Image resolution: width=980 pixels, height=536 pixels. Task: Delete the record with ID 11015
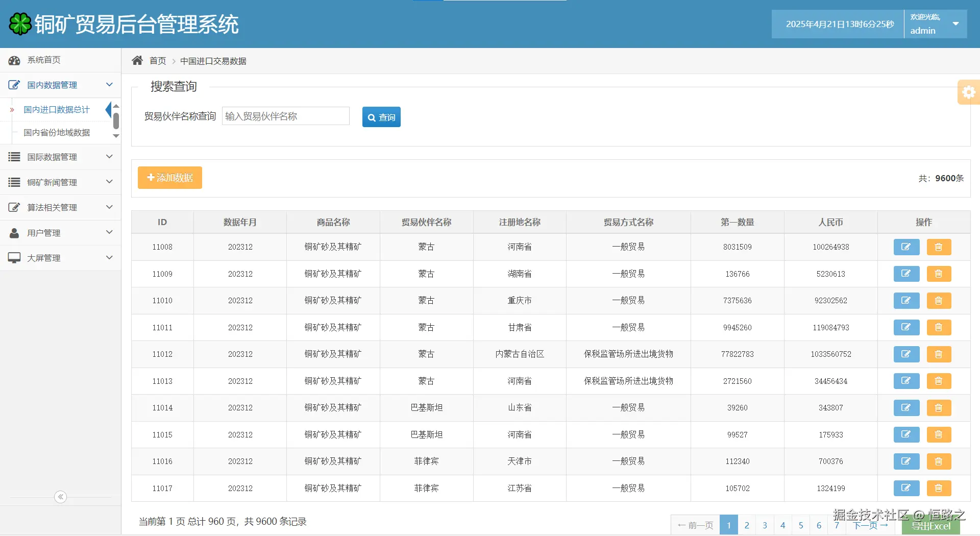click(939, 434)
